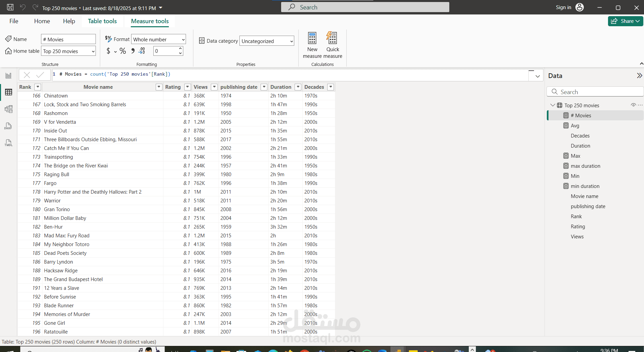Screen dimensions: 644x352
Task: Create a Quick measure
Action: click(333, 45)
